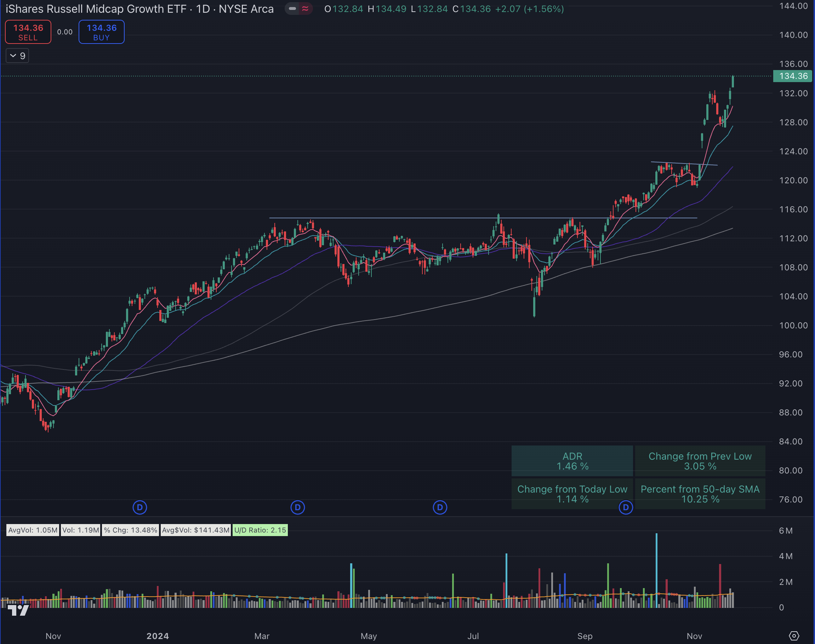815x644 pixels.
Task: Toggle the pink approximate-price pill in the header
Action: pos(306,8)
